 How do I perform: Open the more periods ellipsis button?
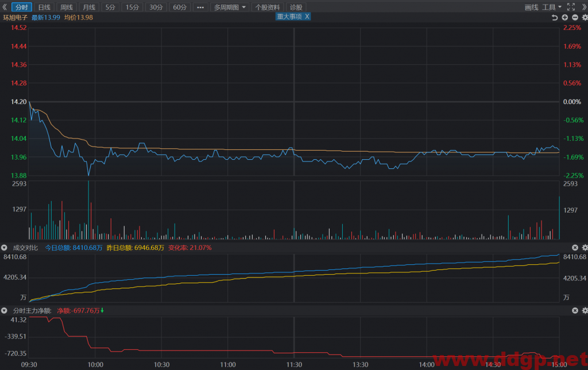pos(200,7)
